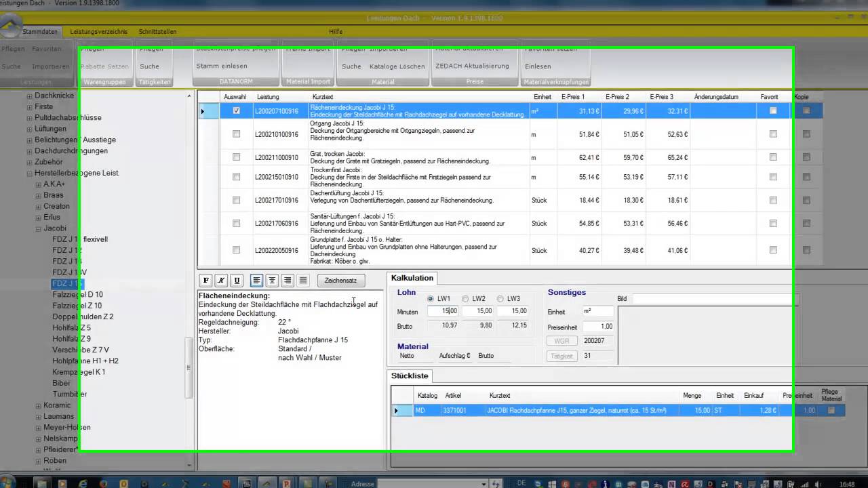The image size is (868, 488).
Task: Tick Kopie checkbox for Grundplatte row
Action: coord(806,250)
